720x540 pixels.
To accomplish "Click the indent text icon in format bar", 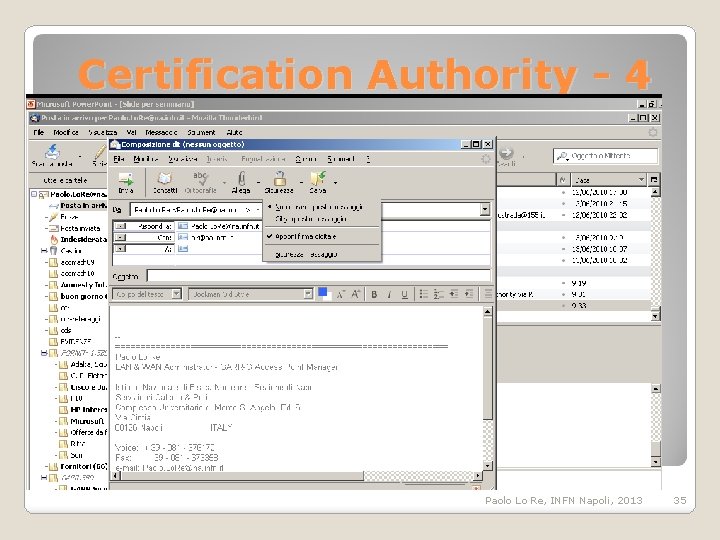I will point(469,294).
